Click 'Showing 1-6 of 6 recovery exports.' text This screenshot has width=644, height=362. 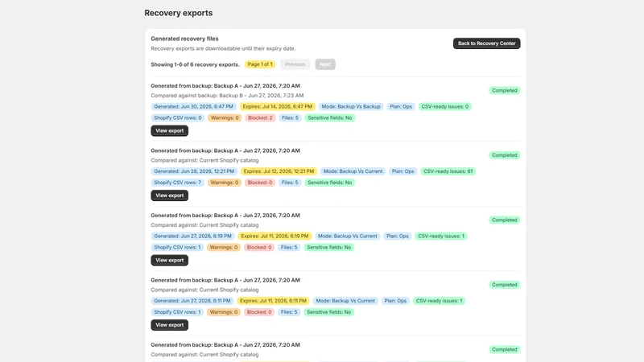pos(195,64)
